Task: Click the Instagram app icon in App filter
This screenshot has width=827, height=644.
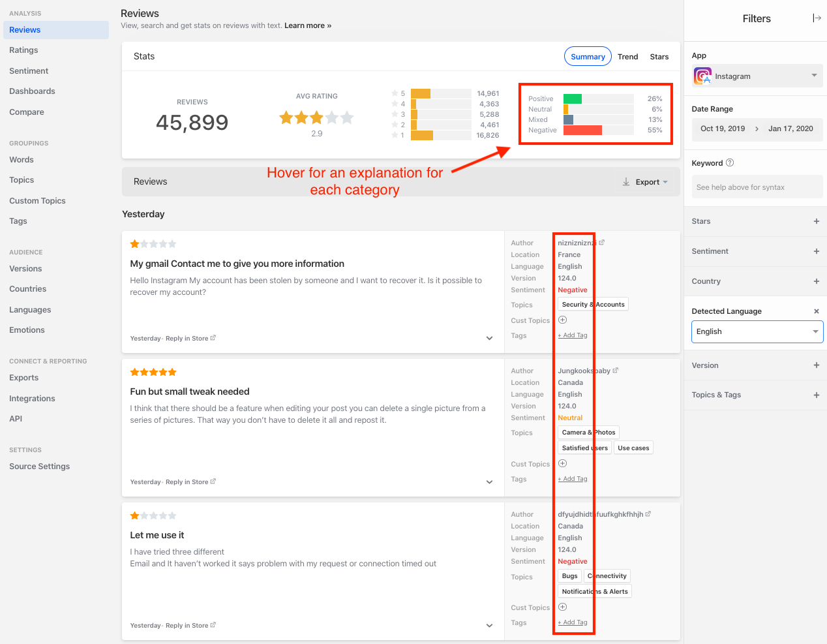Action: [702, 76]
